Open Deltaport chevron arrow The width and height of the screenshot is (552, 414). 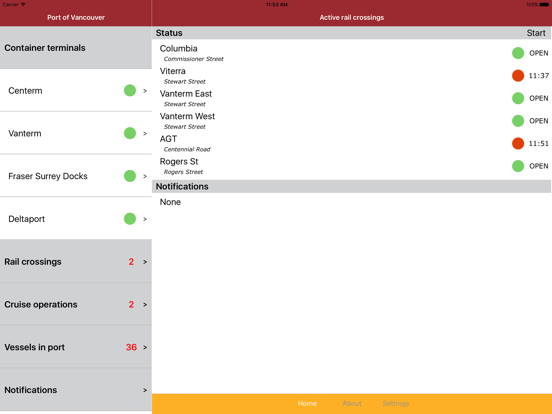point(145,219)
